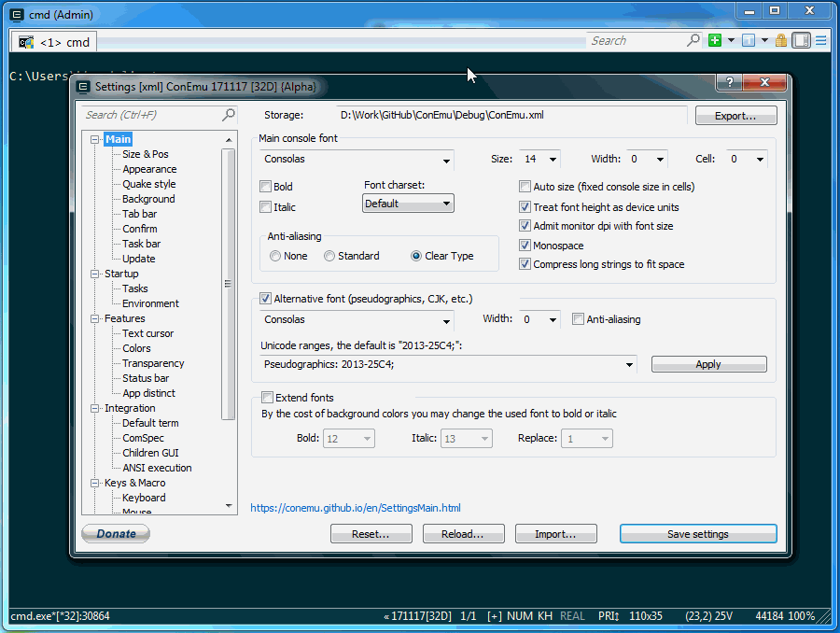This screenshot has height=633, width=840.
Task: Click the Settings dialog help question button
Action: [x=729, y=82]
